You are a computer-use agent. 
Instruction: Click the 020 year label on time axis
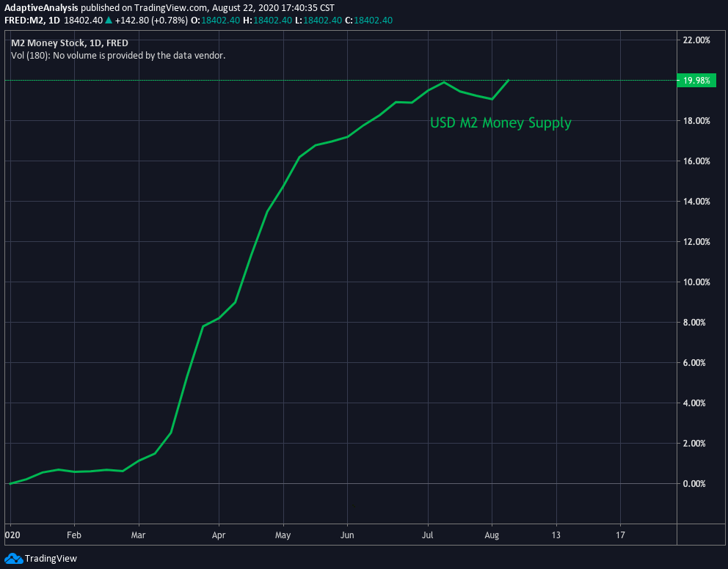pyautogui.click(x=12, y=535)
